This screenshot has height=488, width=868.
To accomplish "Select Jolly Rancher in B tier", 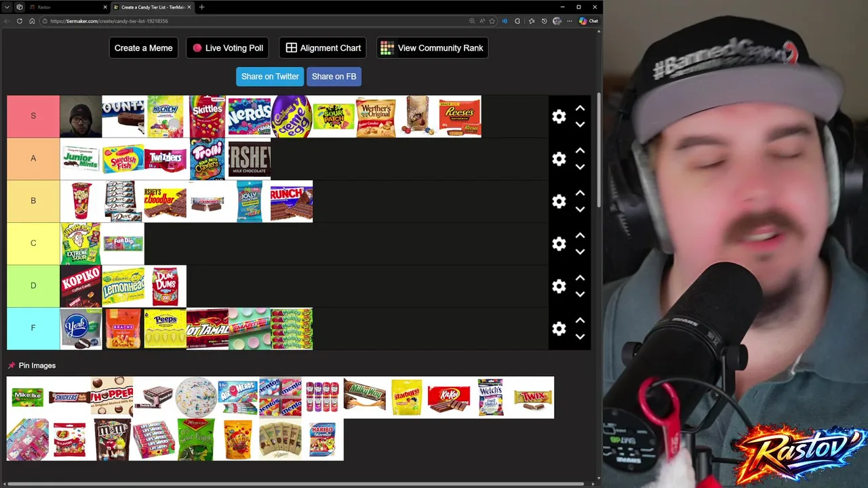I will pos(250,201).
